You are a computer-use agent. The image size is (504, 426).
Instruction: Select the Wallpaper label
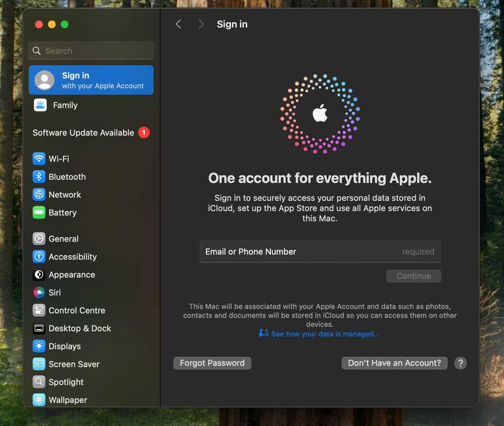pyautogui.click(x=68, y=400)
